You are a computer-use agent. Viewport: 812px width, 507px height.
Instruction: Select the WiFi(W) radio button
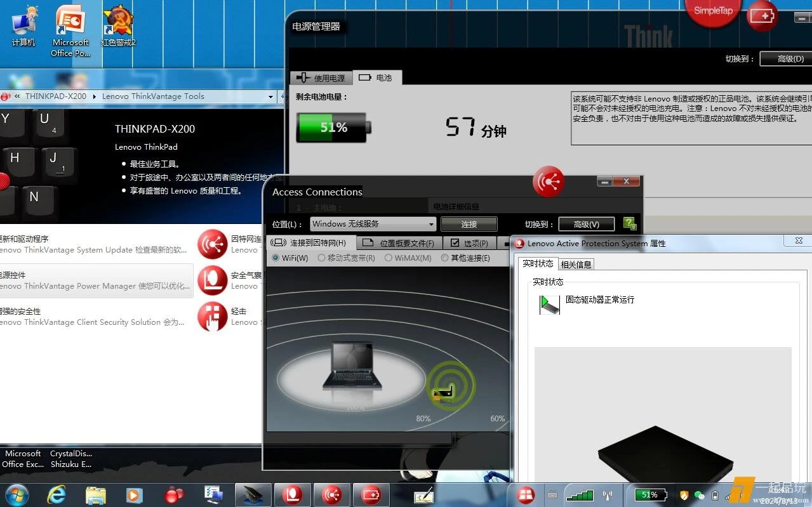(x=276, y=258)
